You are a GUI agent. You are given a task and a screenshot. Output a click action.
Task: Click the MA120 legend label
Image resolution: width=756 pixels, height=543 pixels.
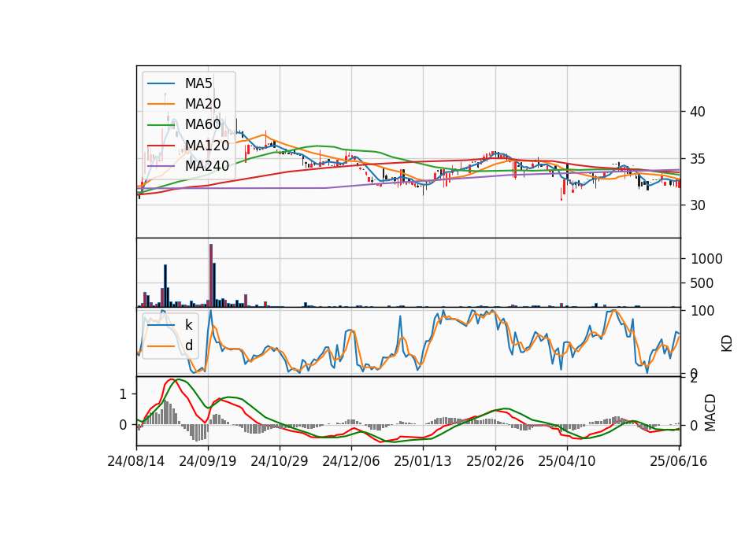[x=207, y=145]
